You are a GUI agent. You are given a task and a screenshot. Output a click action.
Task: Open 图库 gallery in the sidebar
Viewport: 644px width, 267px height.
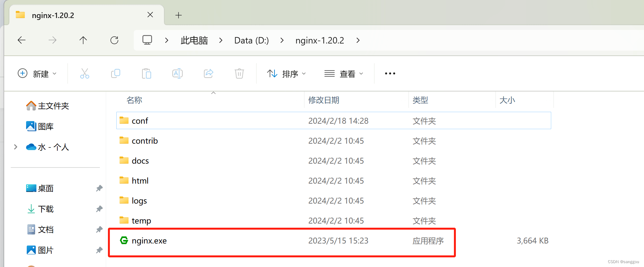click(40, 126)
